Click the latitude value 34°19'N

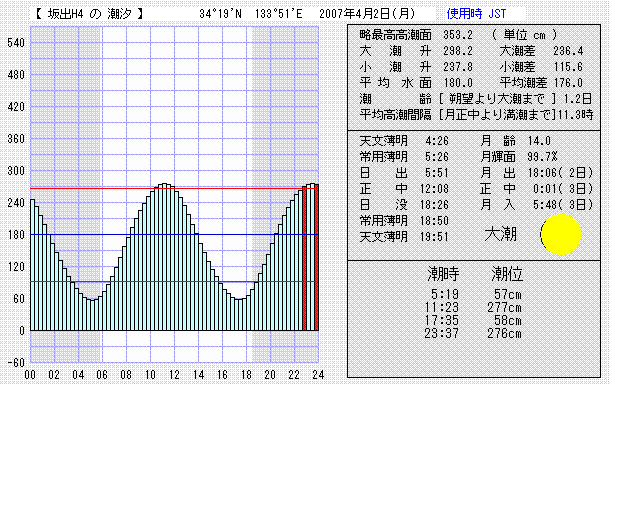coord(220,14)
